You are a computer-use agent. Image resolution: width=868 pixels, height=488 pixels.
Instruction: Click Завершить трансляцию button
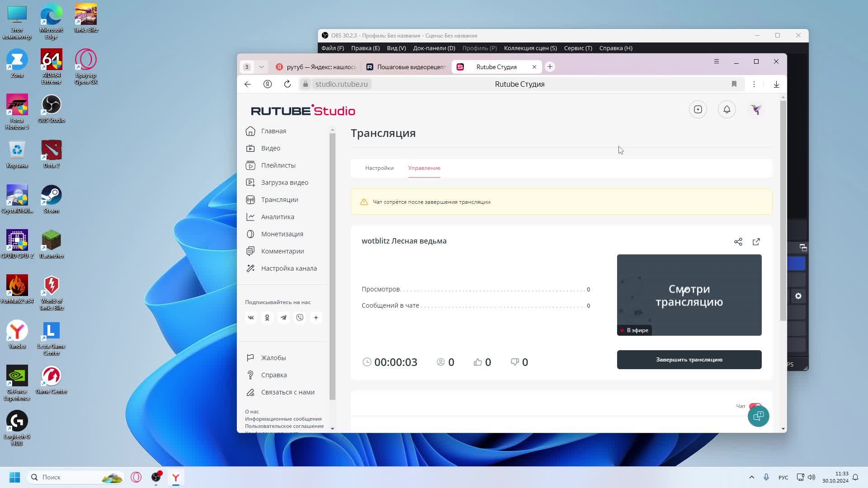point(689,360)
